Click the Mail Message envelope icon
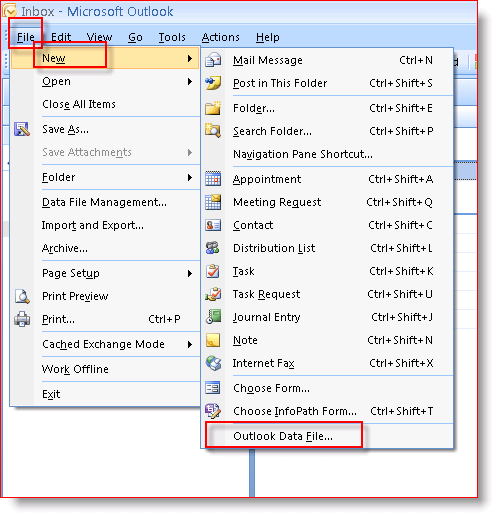The height and width of the screenshot is (516, 496). point(213,60)
